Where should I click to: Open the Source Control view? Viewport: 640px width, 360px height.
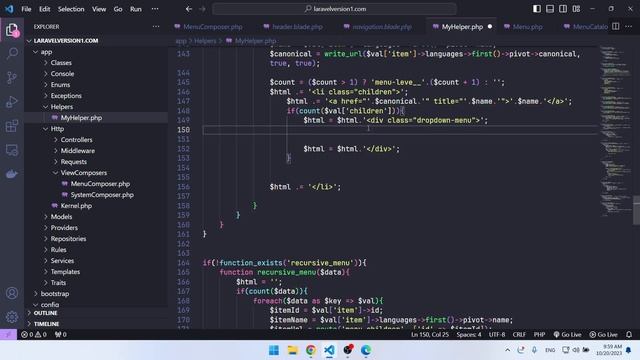coord(12,78)
